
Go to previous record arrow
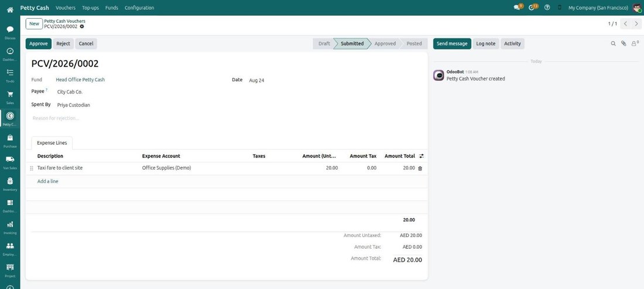(625, 24)
